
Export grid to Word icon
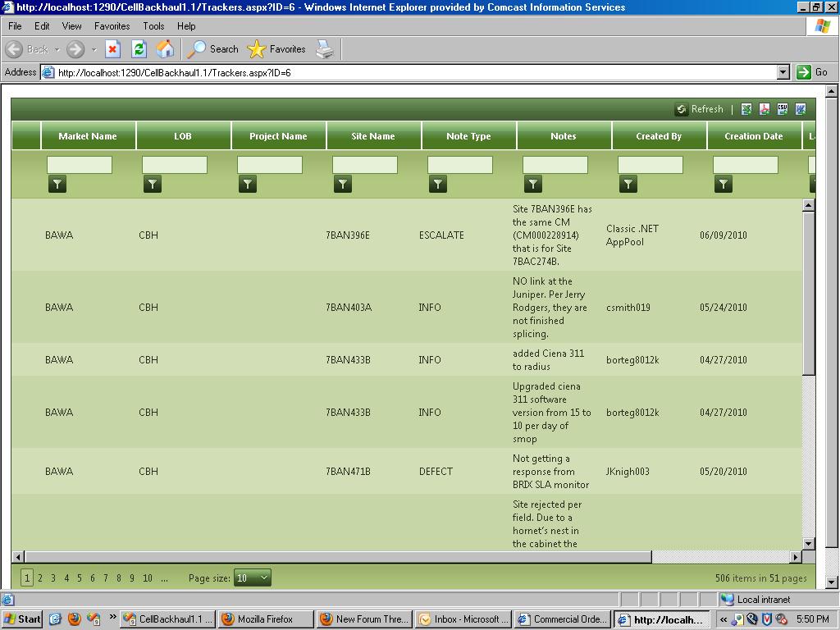coord(801,109)
